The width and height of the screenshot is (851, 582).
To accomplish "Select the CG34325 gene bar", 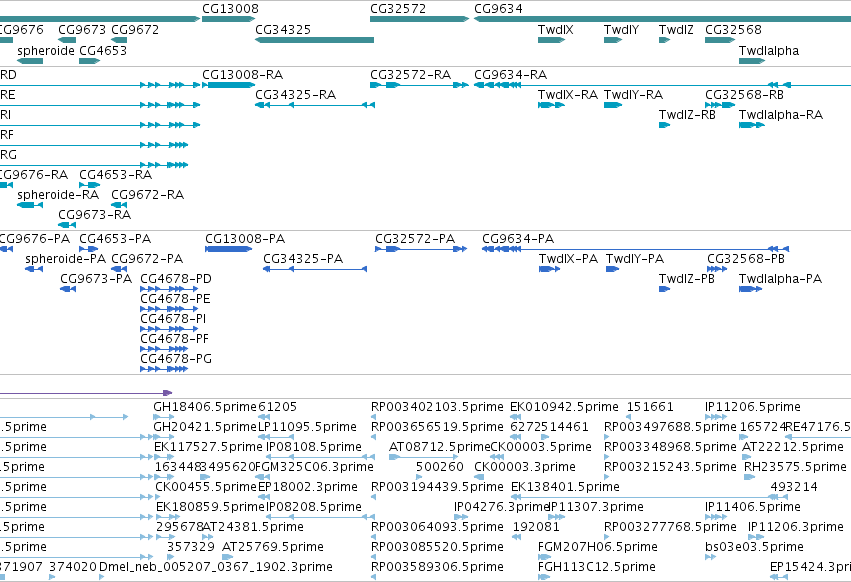I will [x=314, y=40].
